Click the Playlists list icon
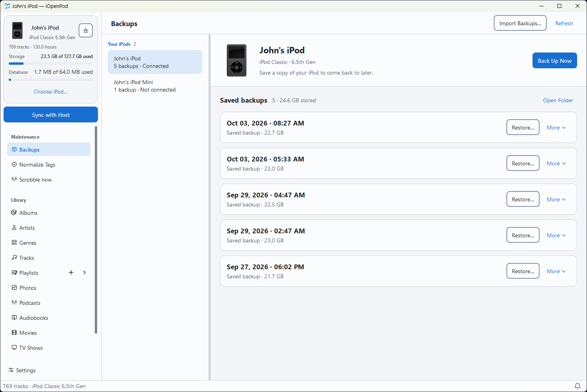The image size is (587, 392). tap(14, 273)
